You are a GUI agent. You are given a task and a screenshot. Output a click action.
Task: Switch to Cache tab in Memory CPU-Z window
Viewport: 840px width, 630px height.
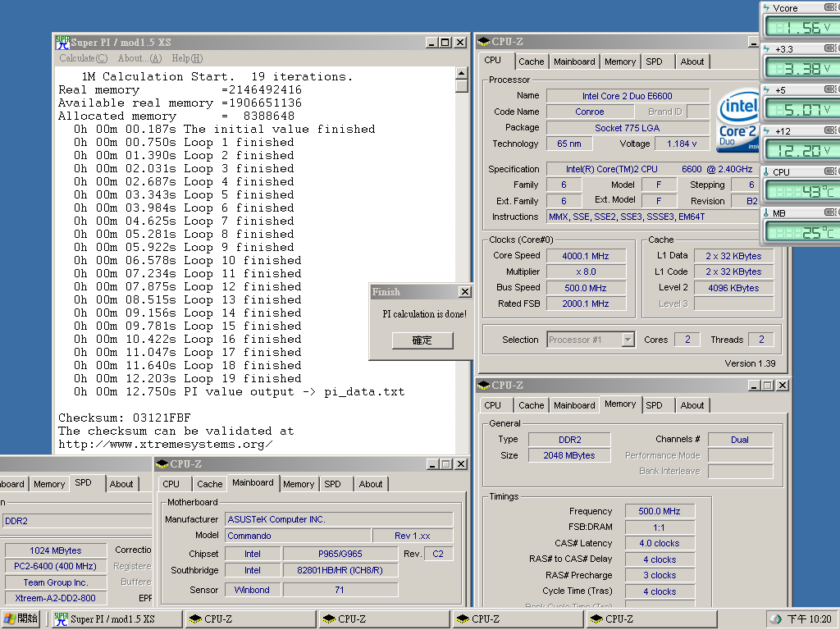coord(531,405)
